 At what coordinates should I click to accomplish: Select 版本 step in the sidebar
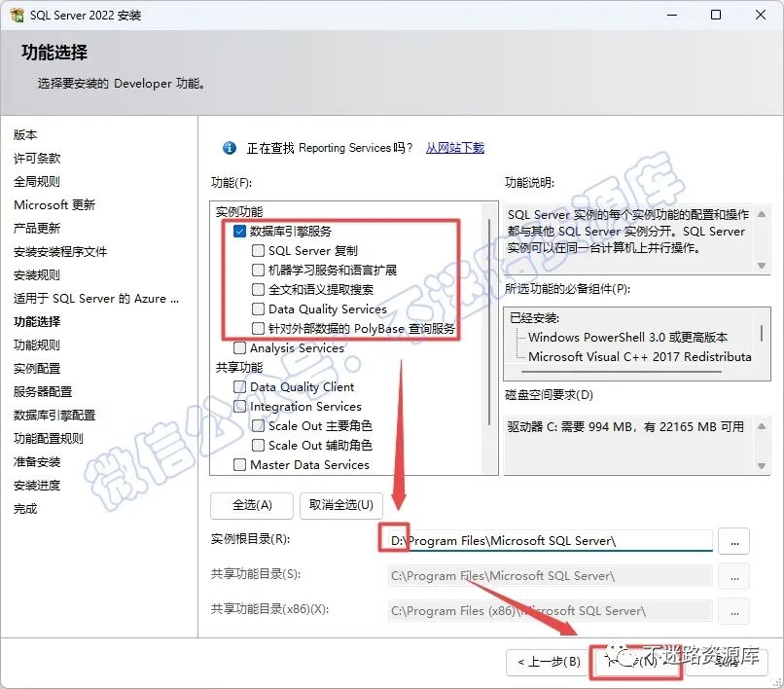coord(25,134)
